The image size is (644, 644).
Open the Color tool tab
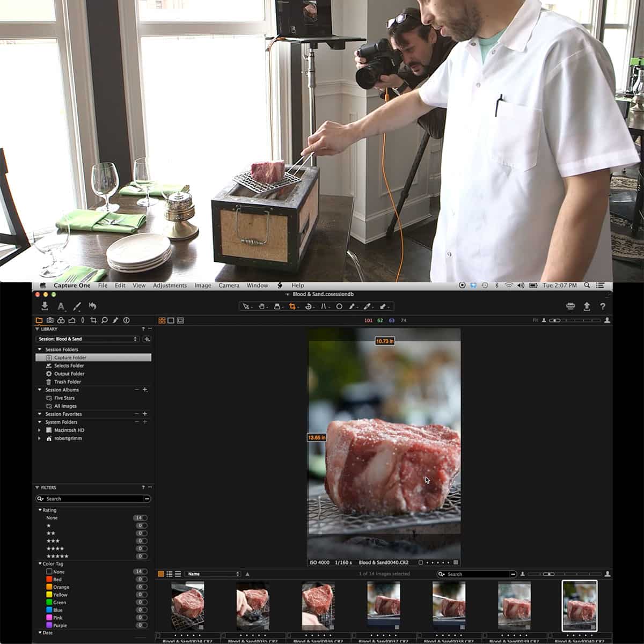coord(61,320)
